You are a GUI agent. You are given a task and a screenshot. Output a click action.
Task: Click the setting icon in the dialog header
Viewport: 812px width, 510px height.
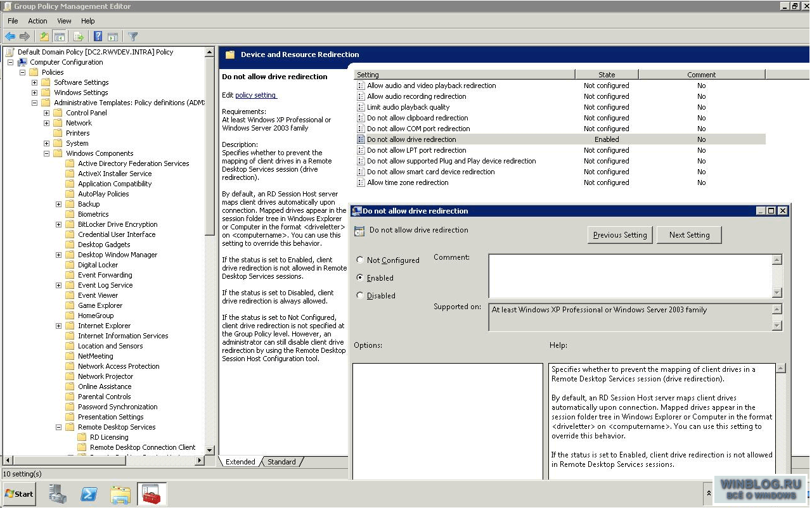359,231
